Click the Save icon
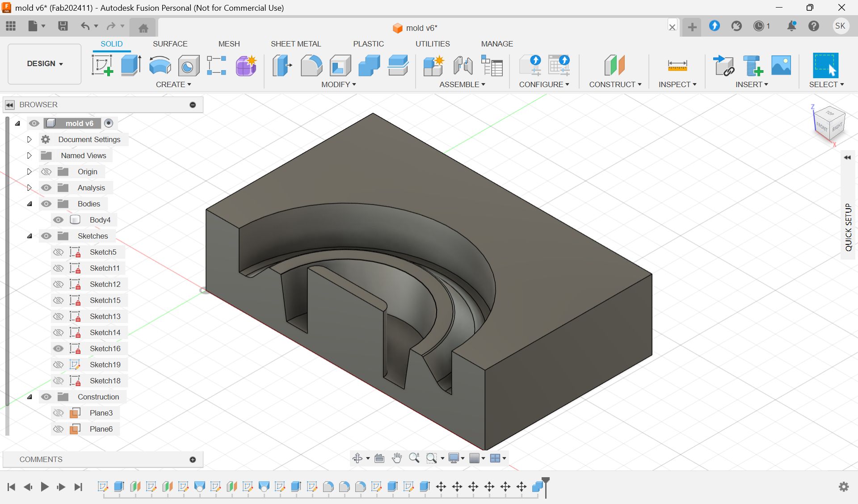Screen dimensions: 858x504 pos(63,26)
